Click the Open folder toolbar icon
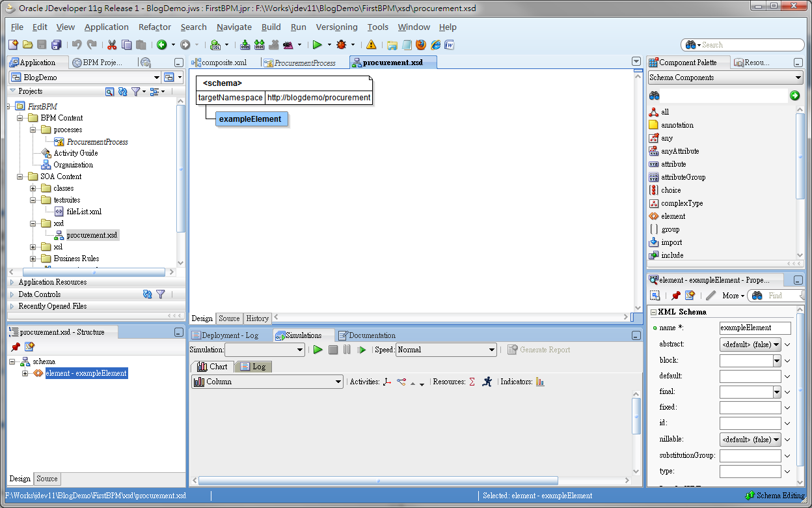Screen dimensions: 812x508 tap(27, 45)
